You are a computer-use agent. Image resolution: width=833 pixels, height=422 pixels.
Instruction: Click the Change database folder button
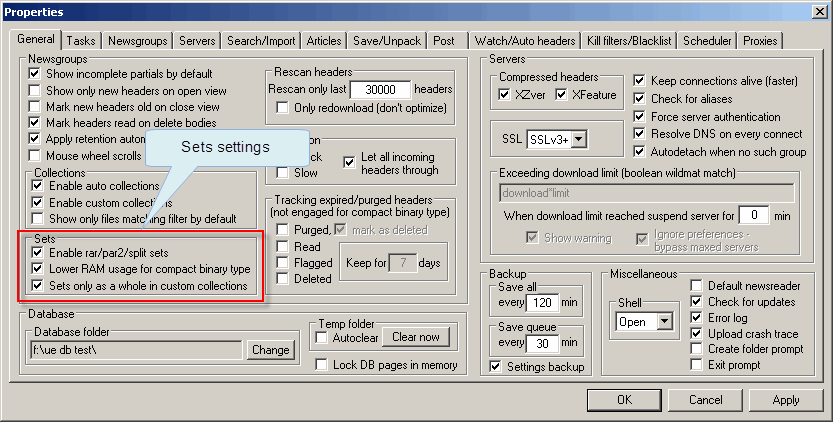270,350
